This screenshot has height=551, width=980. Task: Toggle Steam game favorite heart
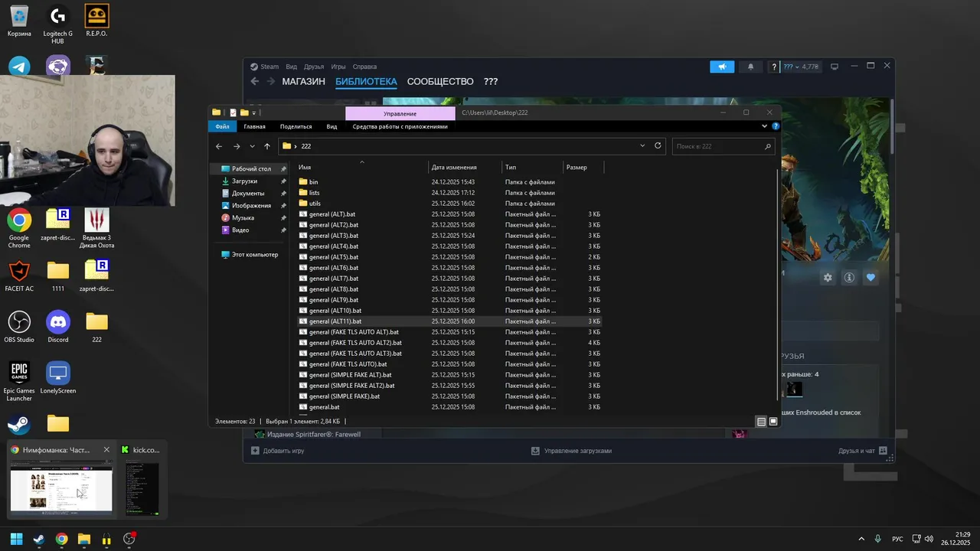pos(871,278)
